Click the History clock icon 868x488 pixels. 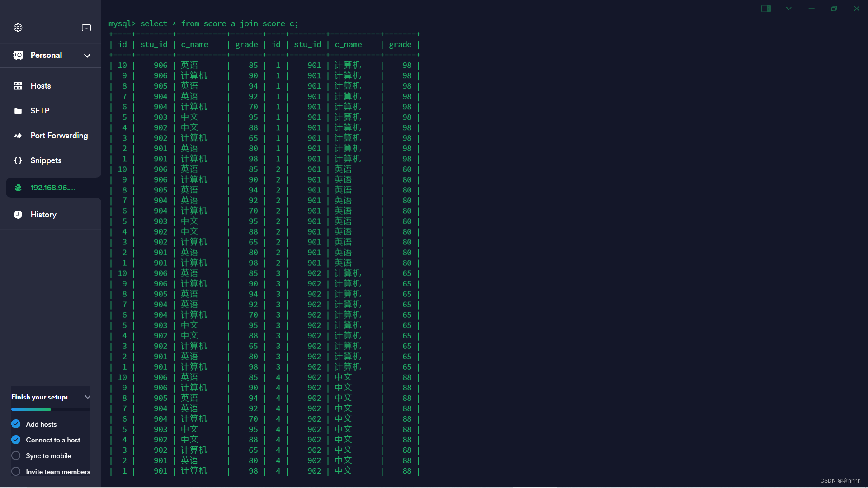18,215
